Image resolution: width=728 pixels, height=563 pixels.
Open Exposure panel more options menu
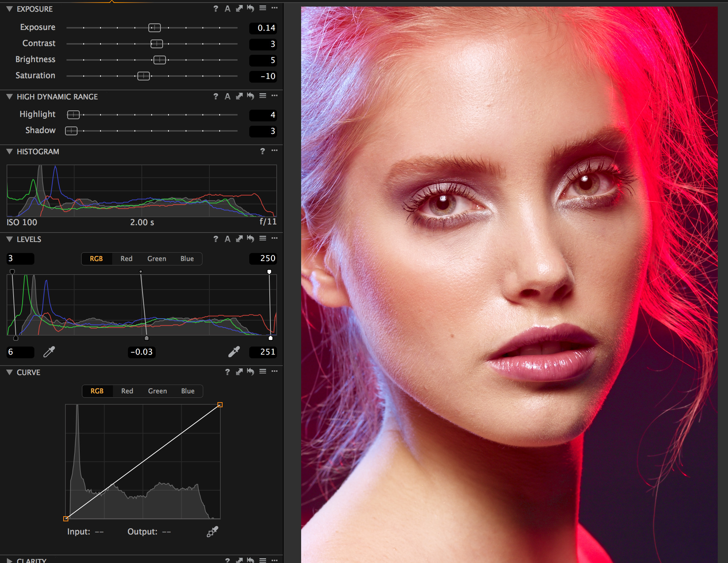pos(274,8)
